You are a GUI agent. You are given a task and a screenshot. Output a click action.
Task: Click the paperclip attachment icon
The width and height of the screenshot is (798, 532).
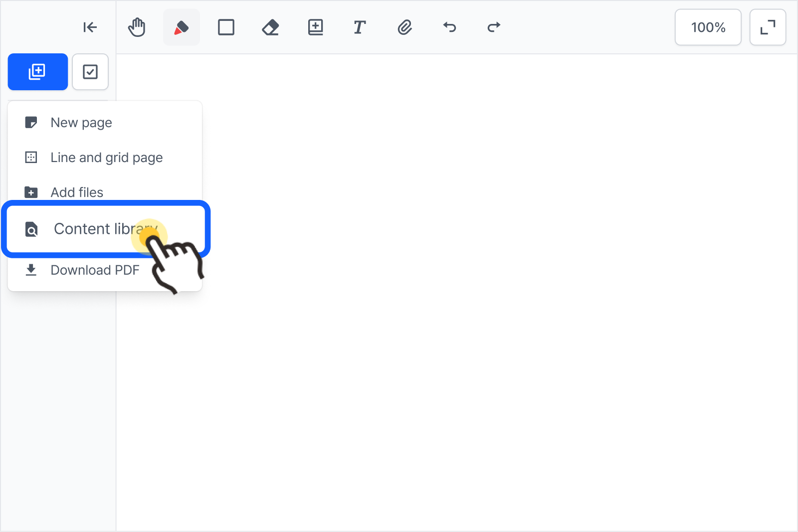[x=404, y=27]
